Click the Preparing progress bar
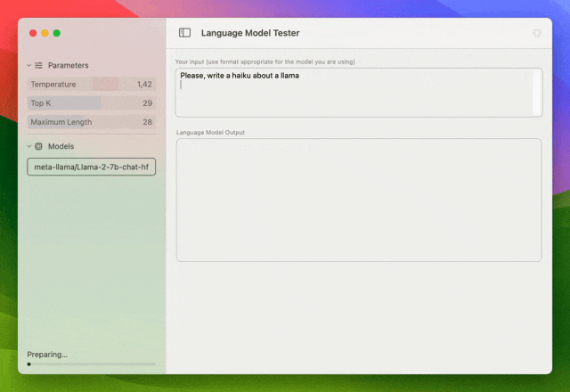 (91, 363)
